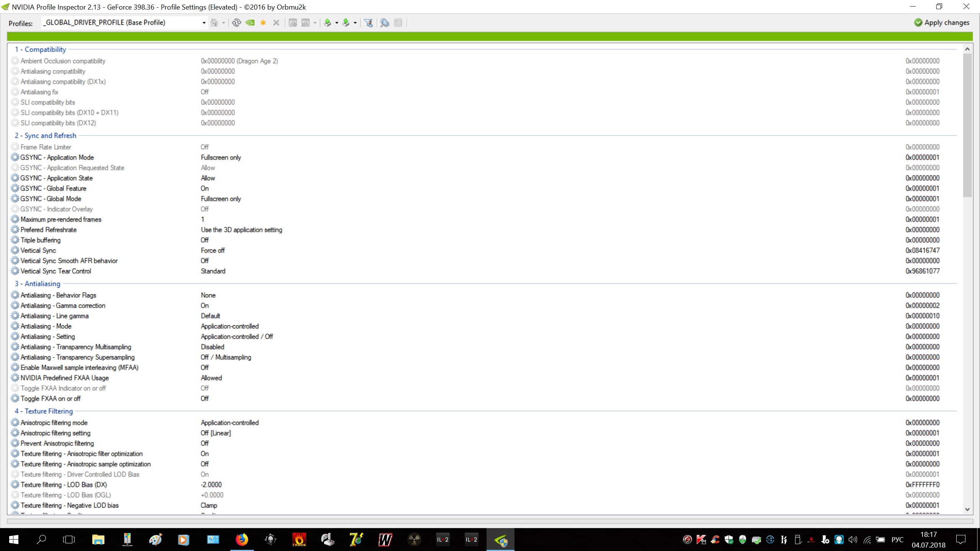Click the gear icon beside Vertical Sync
This screenshot has height=551, width=980.
click(x=15, y=250)
